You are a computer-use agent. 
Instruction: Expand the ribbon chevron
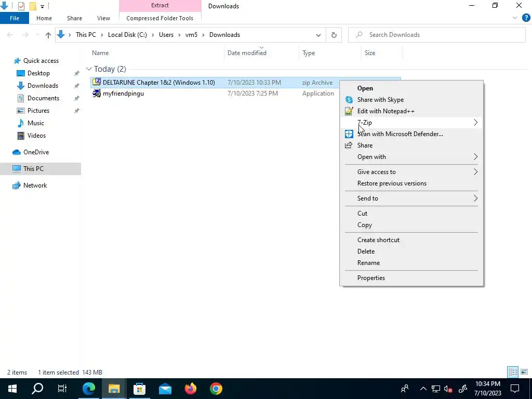(x=515, y=18)
